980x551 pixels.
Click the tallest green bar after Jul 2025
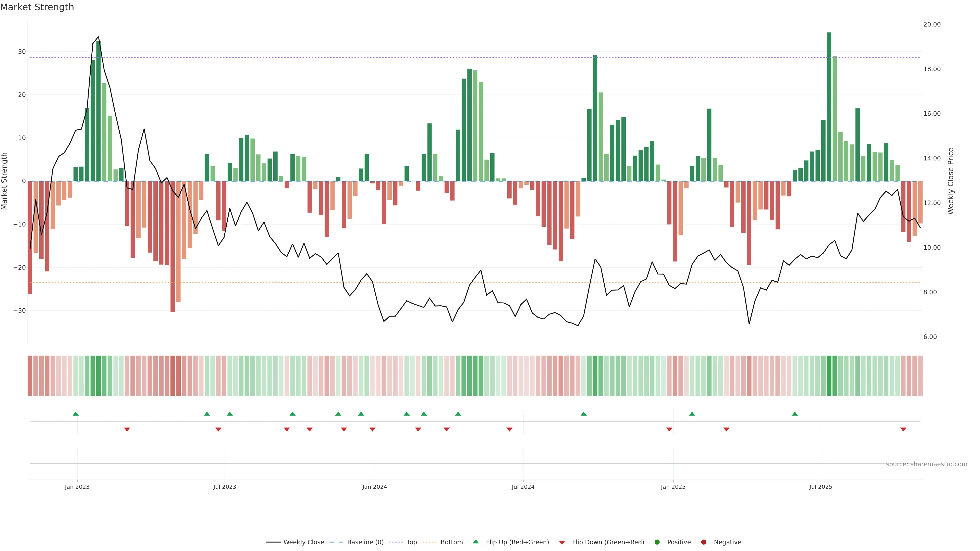829,106
